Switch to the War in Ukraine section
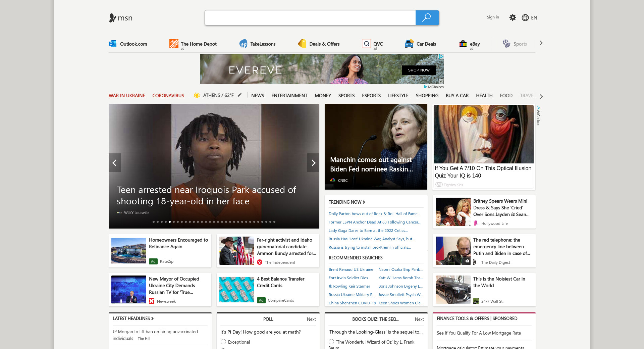Viewport: 644px width, 349px height. point(127,96)
